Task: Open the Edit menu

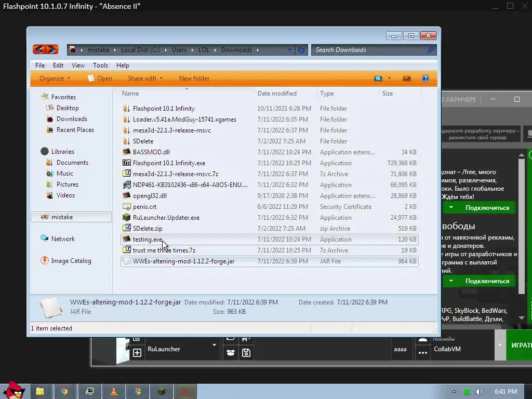Action: click(x=58, y=65)
